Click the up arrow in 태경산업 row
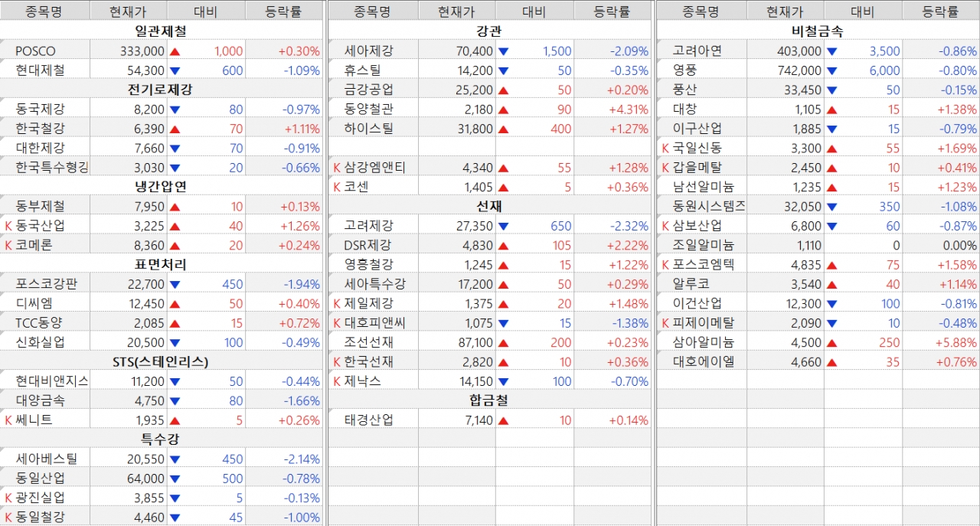The width and height of the screenshot is (980, 526). (x=503, y=420)
